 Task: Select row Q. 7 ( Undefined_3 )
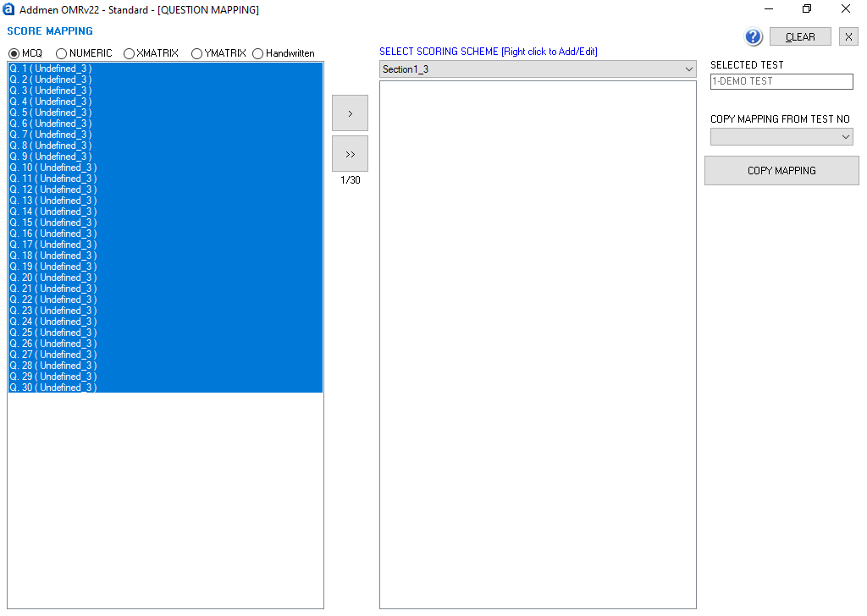tap(165, 135)
